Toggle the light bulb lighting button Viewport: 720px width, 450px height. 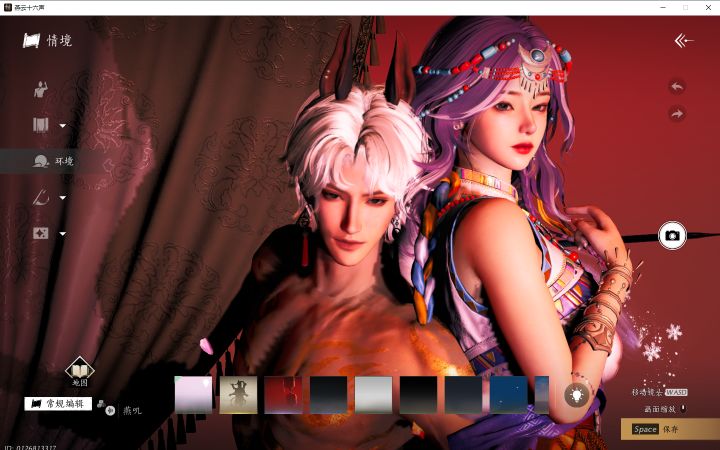pos(577,395)
